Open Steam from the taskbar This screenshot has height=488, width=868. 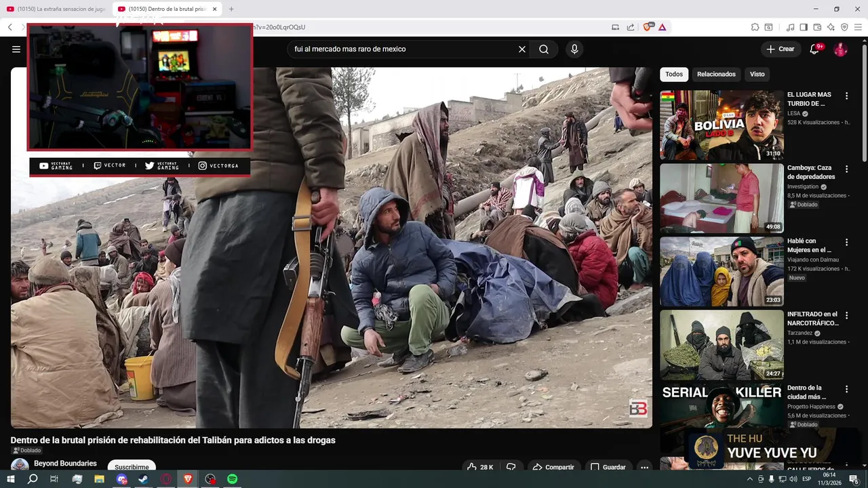pyautogui.click(x=144, y=479)
